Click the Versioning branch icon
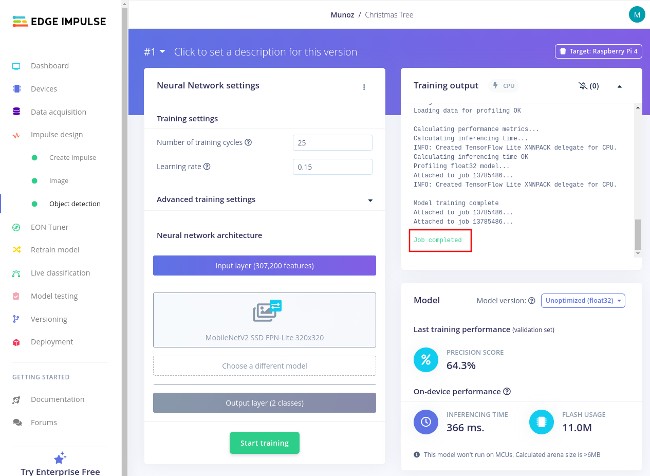 [x=16, y=319]
